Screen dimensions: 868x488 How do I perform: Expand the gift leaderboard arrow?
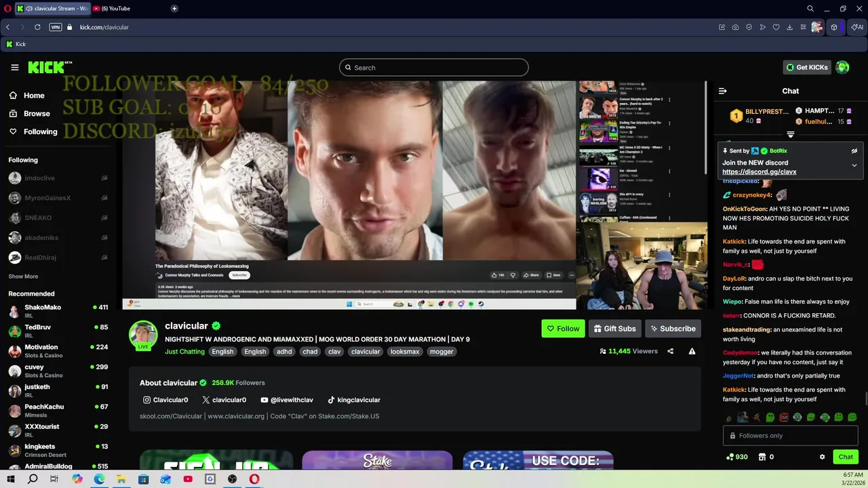(791, 134)
